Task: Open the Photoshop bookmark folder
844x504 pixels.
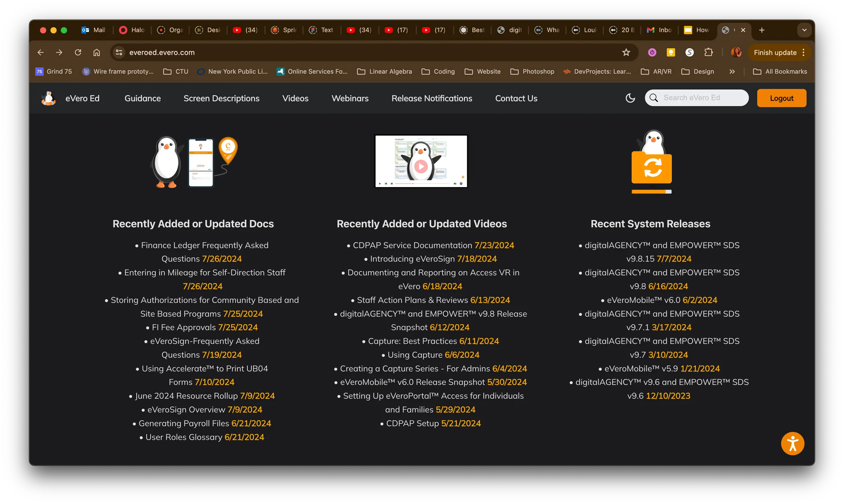Action: click(532, 72)
